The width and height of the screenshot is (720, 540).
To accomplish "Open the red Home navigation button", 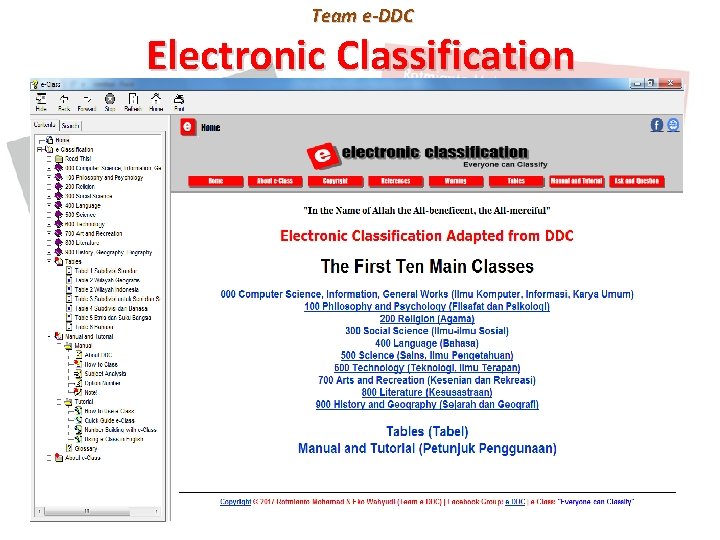I will click(216, 181).
